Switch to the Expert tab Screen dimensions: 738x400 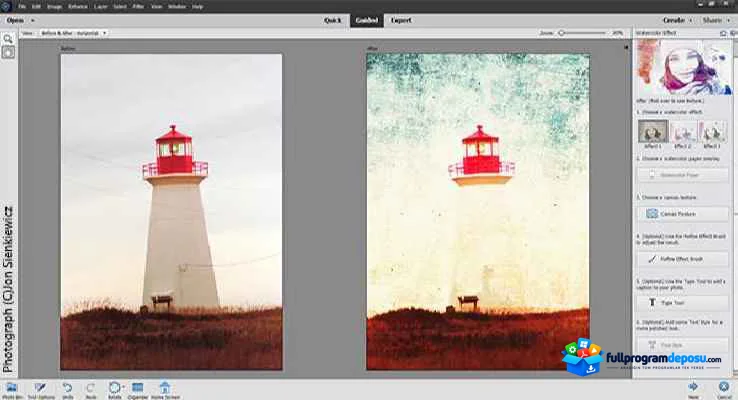(401, 20)
